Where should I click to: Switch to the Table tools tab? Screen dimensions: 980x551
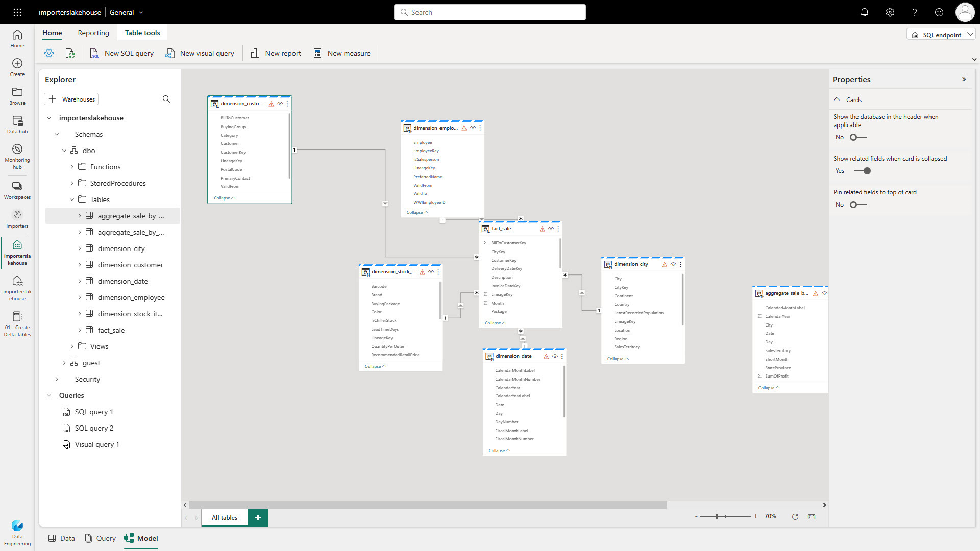142,33
